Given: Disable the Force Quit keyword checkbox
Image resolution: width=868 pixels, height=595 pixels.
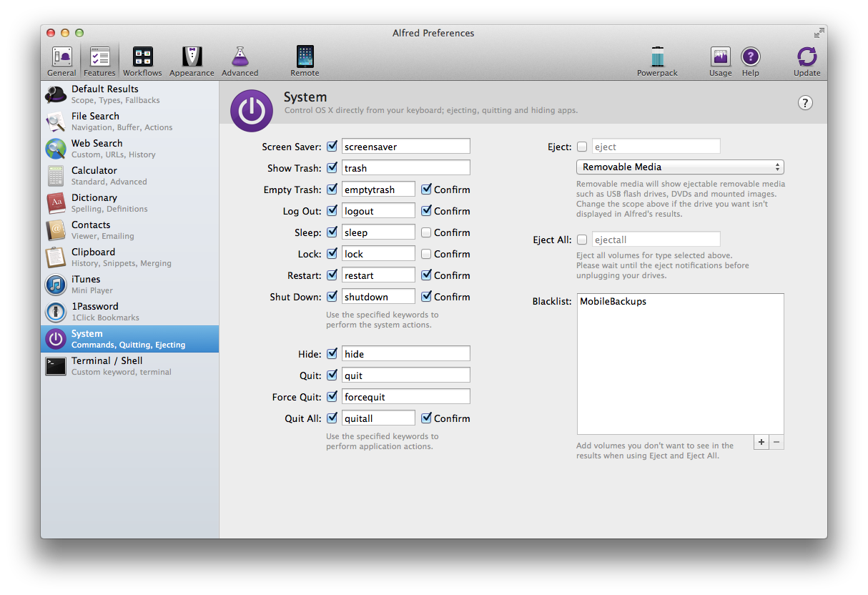Looking at the screenshot, I should click(332, 397).
